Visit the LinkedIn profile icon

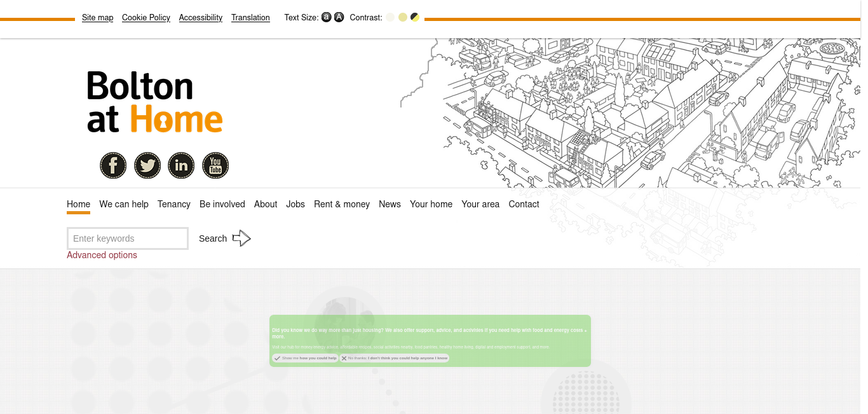coord(181,166)
